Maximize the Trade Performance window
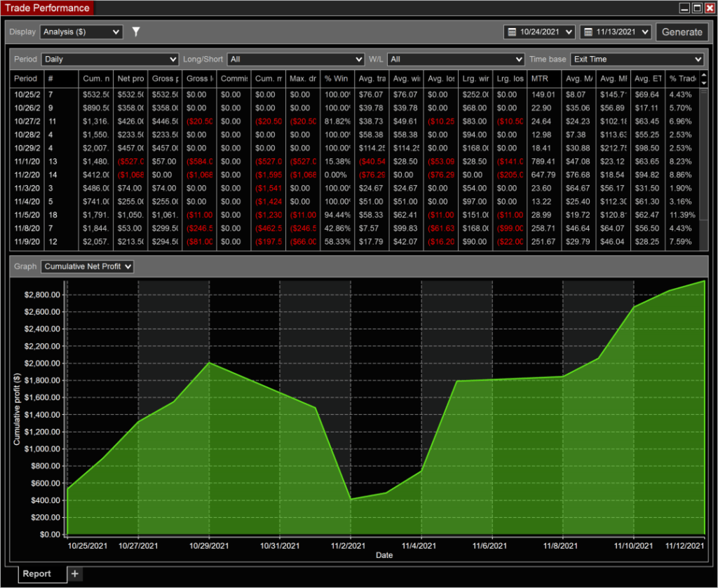Viewport: 718px width, 588px height. click(x=697, y=8)
